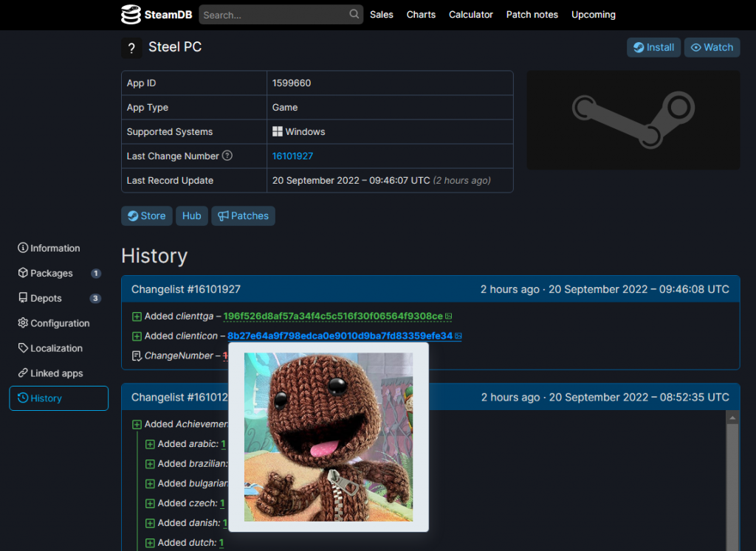Image resolution: width=756 pixels, height=551 pixels.
Task: Click the plus icon beside Added danish
Action: [150, 523]
